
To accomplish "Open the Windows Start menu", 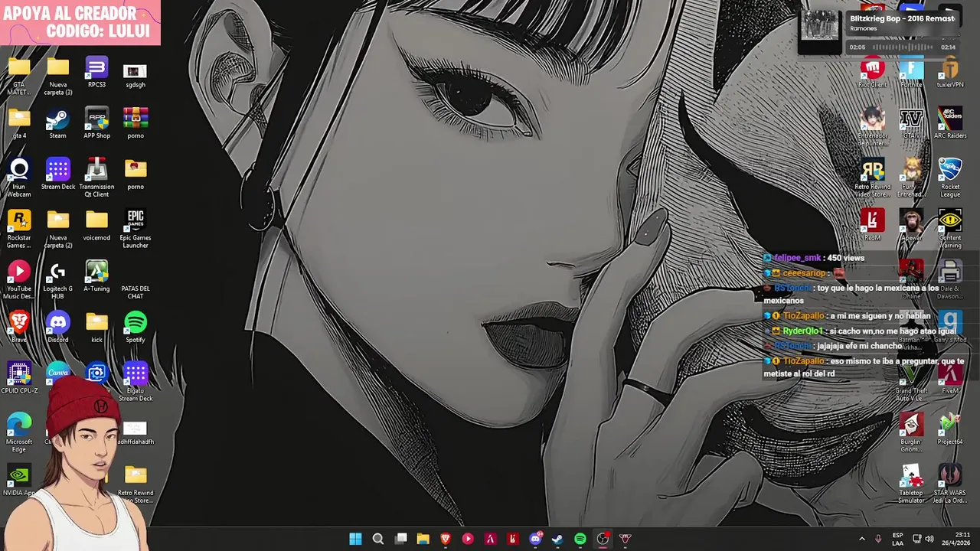I will (x=355, y=539).
